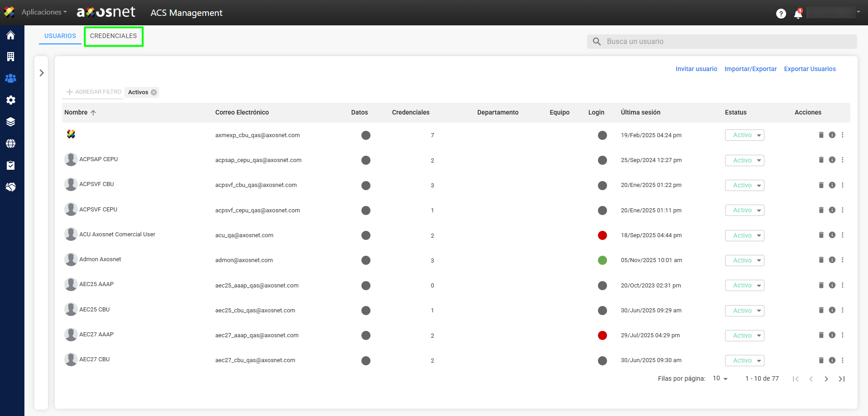Expand the collapsed left side panel
This screenshot has height=416, width=868.
(x=42, y=73)
